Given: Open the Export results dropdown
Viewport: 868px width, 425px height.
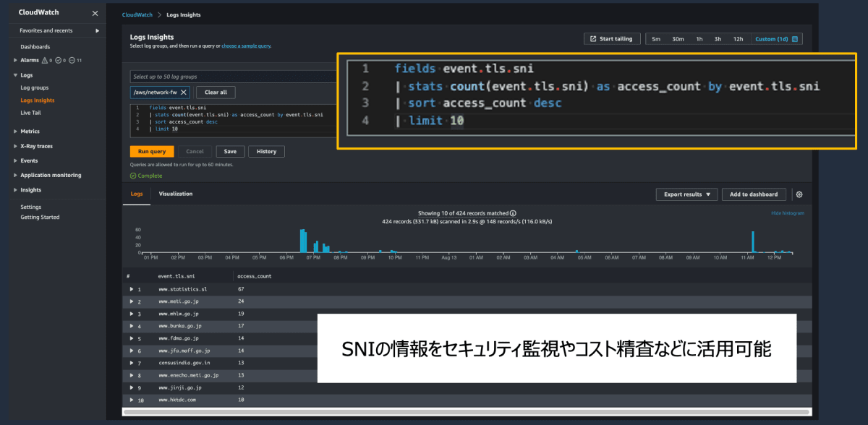Looking at the screenshot, I should (685, 194).
